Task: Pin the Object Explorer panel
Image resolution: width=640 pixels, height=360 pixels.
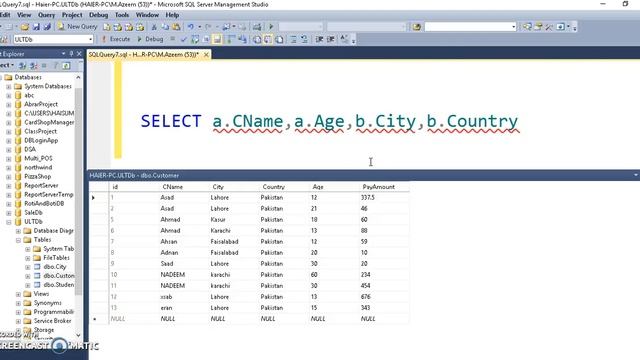Action: click(x=71, y=54)
